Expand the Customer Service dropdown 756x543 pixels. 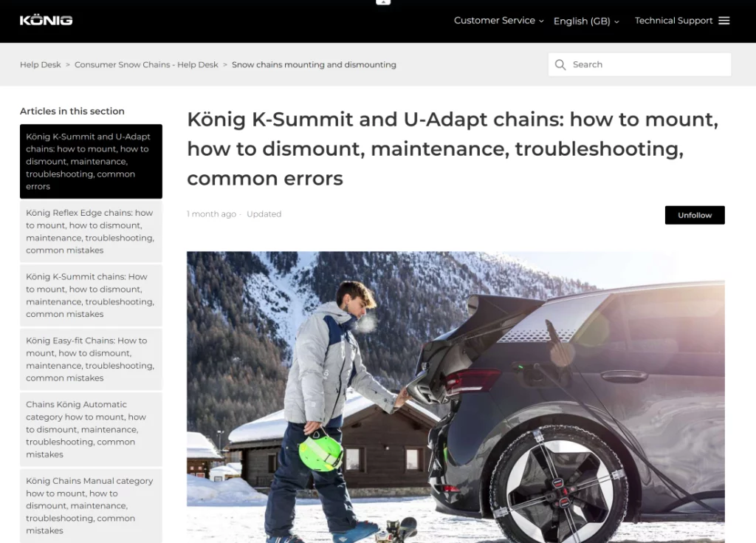tap(498, 21)
